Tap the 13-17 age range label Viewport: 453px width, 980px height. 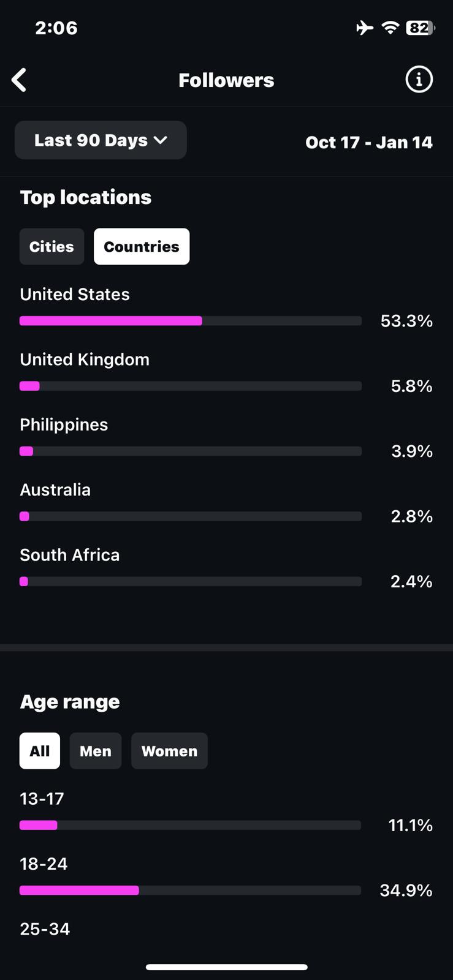pos(42,799)
